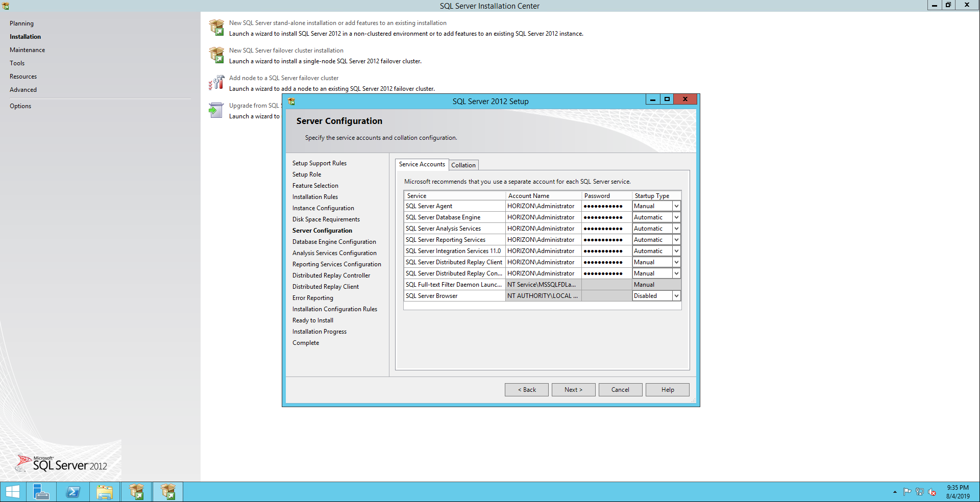Click the add node to cluster icon

click(x=216, y=83)
